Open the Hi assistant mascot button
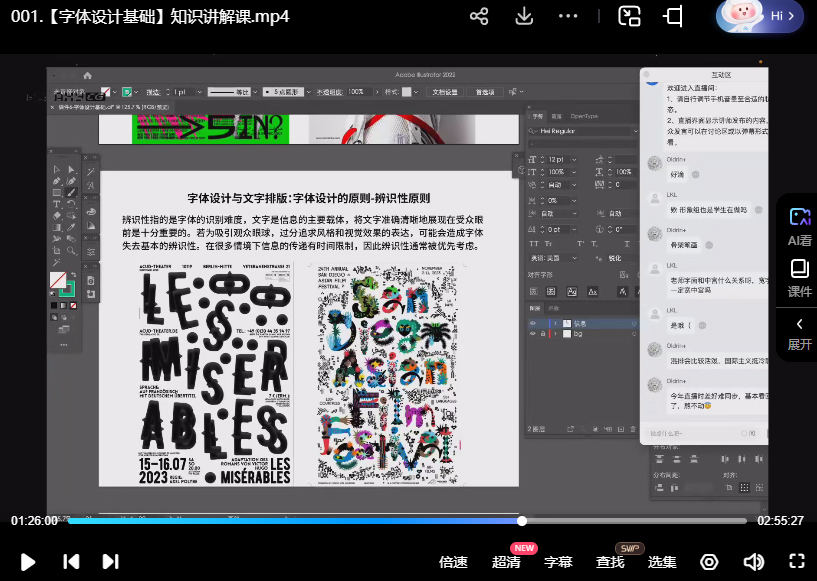 click(x=760, y=16)
